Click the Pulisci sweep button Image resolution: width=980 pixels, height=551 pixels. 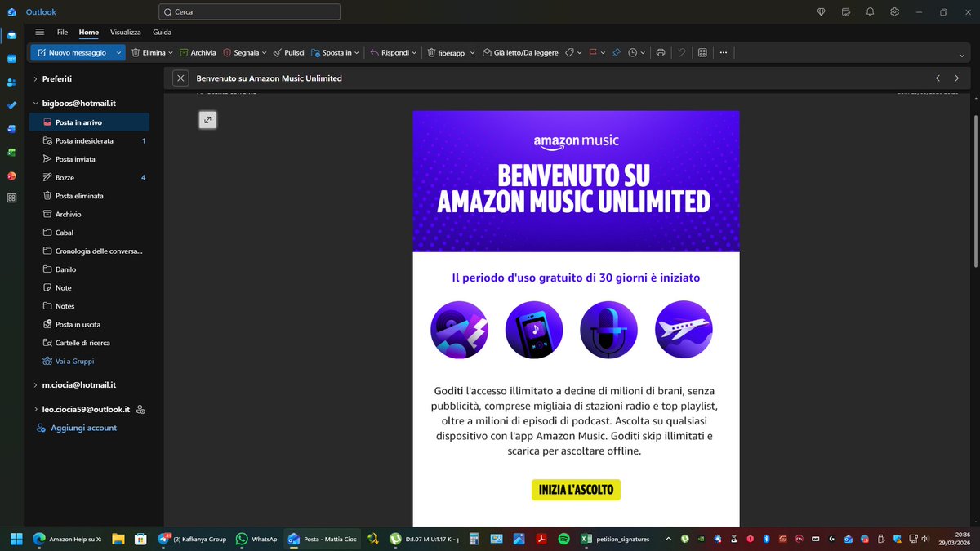289,52
